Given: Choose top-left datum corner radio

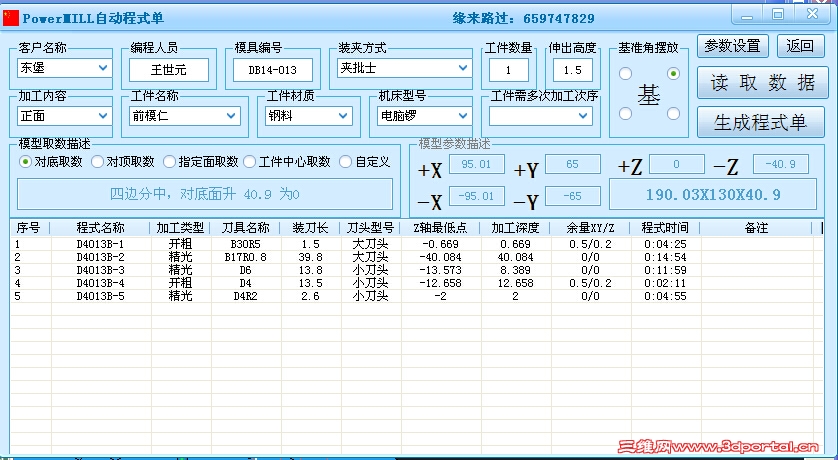Looking at the screenshot, I should click(x=625, y=74).
